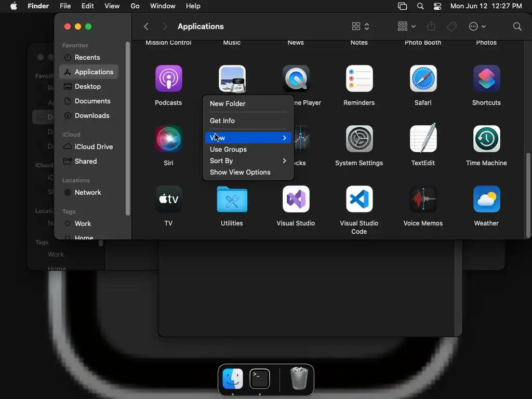Toggle Use Groups in the context menu
The image size is (532, 399).
pyautogui.click(x=248, y=149)
